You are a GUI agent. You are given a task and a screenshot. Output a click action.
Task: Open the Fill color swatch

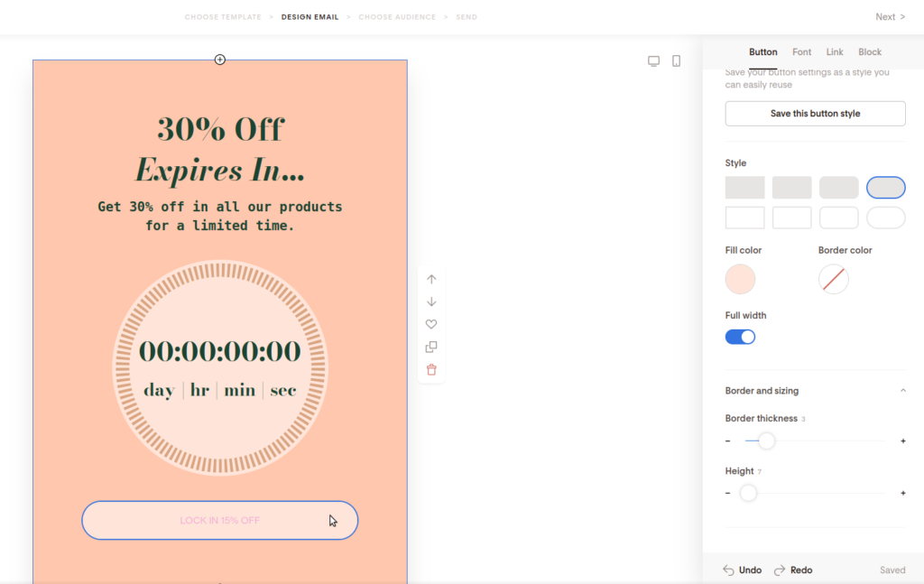(x=740, y=279)
